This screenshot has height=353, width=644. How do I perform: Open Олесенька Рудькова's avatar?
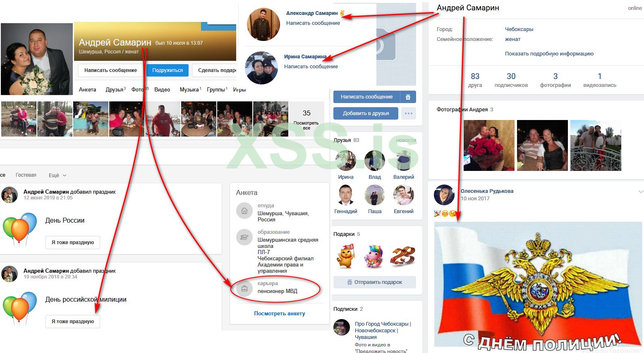(444, 195)
